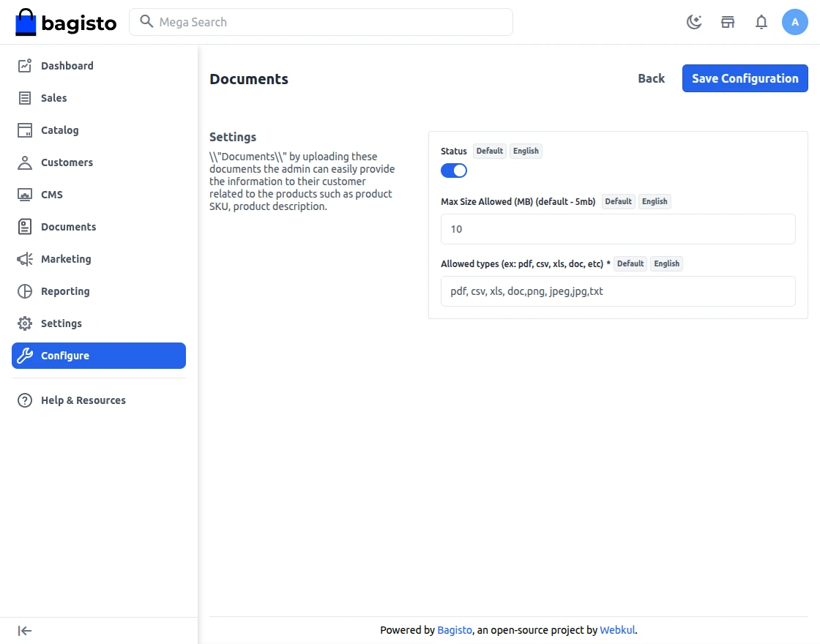Click the Documents page heading

pos(249,79)
